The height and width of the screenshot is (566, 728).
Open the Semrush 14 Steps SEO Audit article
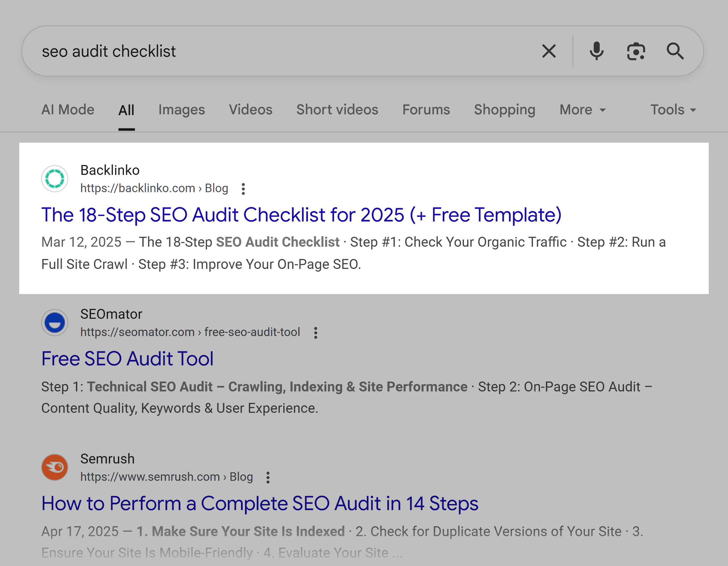coord(260,504)
